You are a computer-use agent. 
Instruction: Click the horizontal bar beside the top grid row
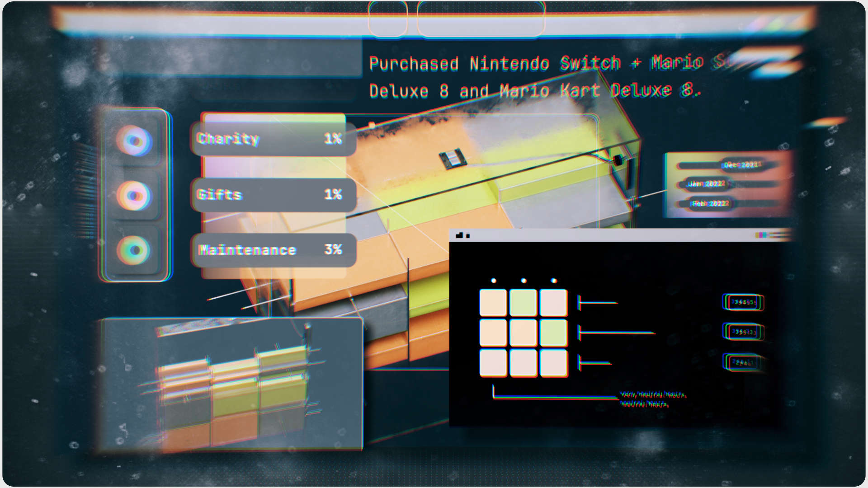(x=598, y=303)
